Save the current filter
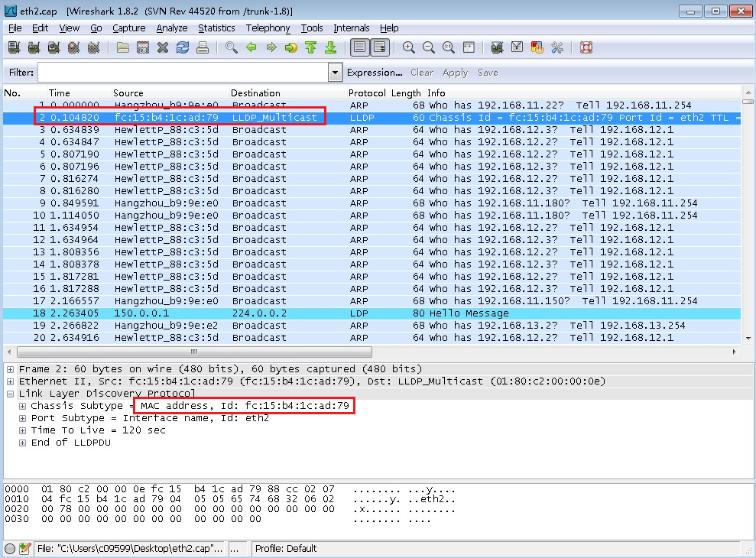Image resolution: width=756 pixels, height=558 pixels. coord(488,73)
